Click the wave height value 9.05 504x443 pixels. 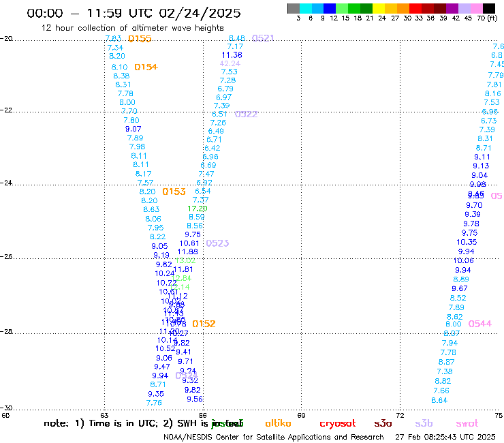click(x=160, y=246)
